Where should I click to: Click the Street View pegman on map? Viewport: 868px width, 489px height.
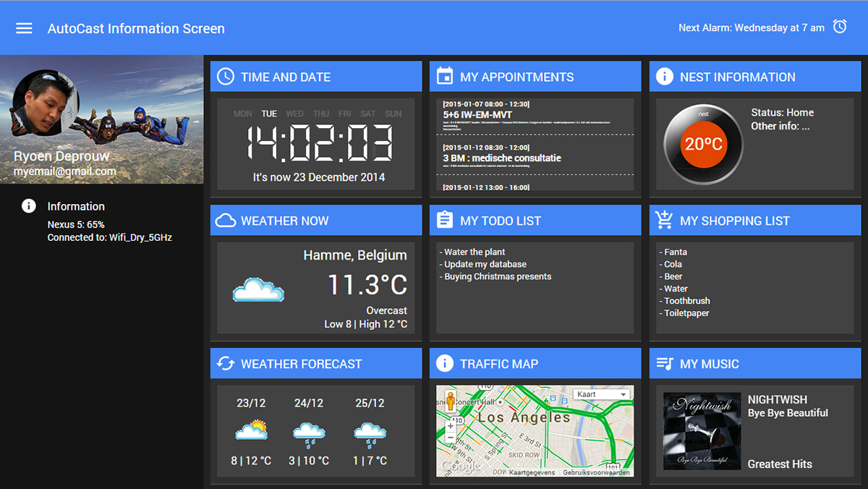[451, 401]
